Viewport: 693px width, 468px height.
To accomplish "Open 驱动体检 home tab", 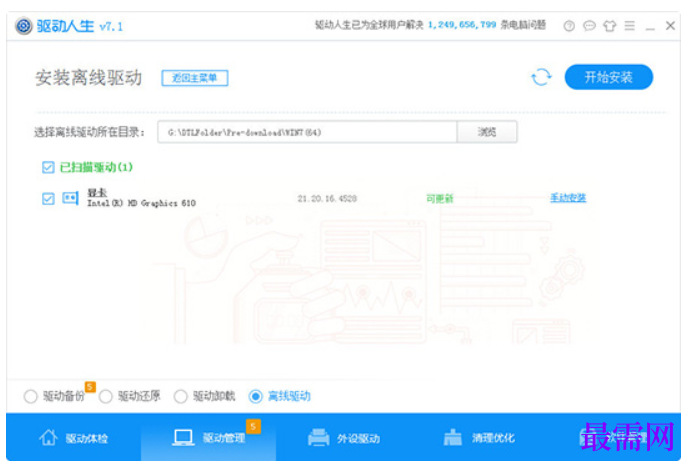I will click(x=74, y=438).
